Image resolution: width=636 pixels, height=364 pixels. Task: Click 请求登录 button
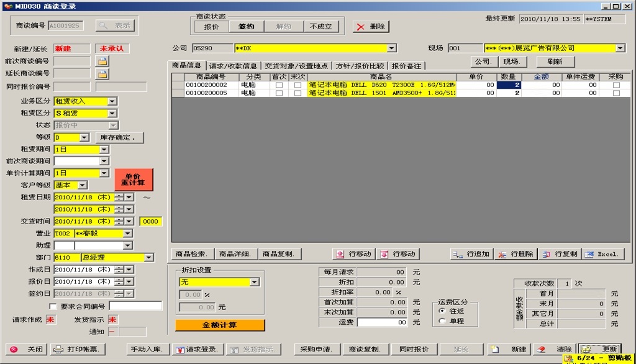pyautogui.click(x=197, y=349)
